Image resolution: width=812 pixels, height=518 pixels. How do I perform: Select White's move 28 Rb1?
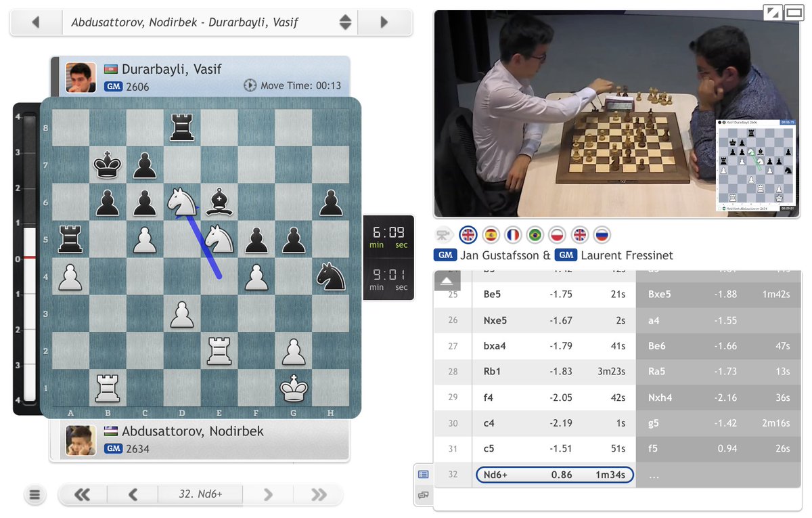(555, 372)
